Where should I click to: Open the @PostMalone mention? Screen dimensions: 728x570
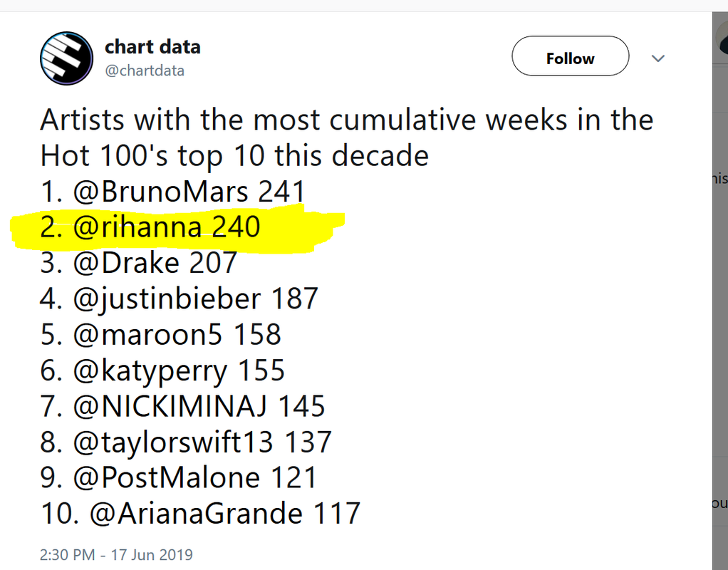tap(160, 477)
